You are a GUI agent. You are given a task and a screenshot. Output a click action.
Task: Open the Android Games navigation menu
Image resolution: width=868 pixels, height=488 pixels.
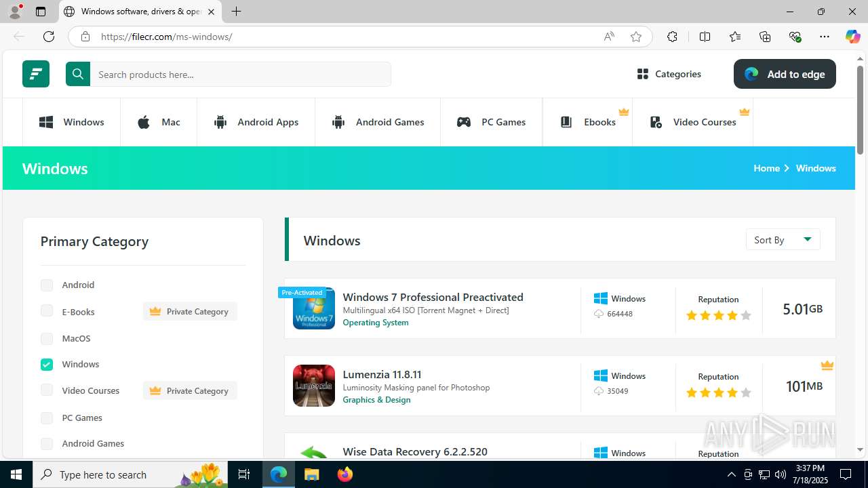coord(378,122)
